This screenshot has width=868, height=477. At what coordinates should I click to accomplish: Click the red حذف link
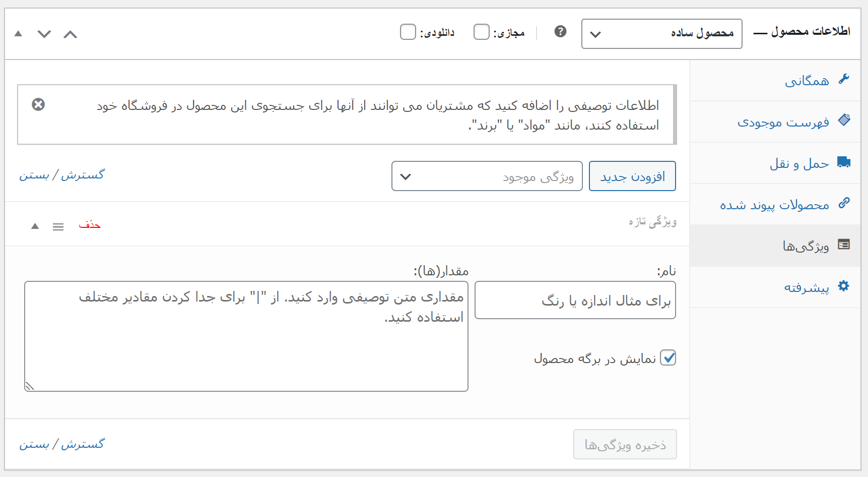tap(90, 225)
